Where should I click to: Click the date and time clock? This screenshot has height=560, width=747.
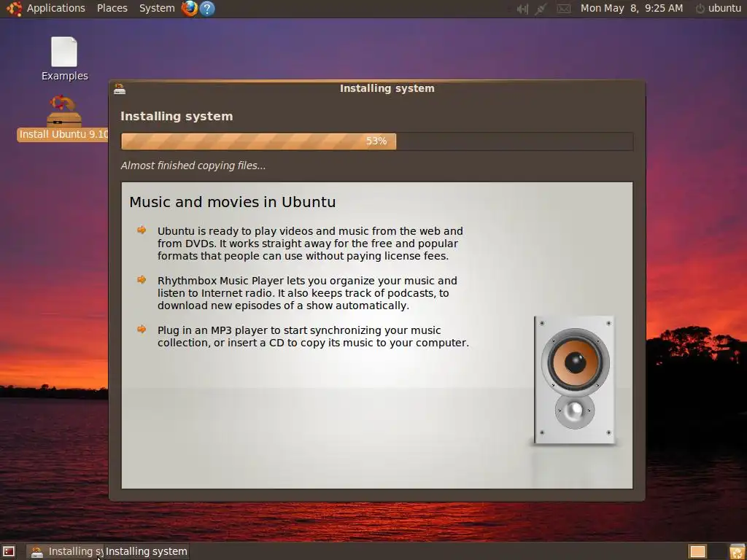click(x=631, y=8)
